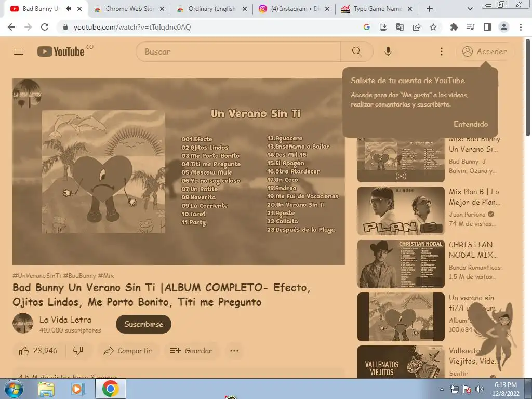The image size is (532, 399).
Task: Bookmark this page with the star
Action: pyautogui.click(x=433, y=27)
